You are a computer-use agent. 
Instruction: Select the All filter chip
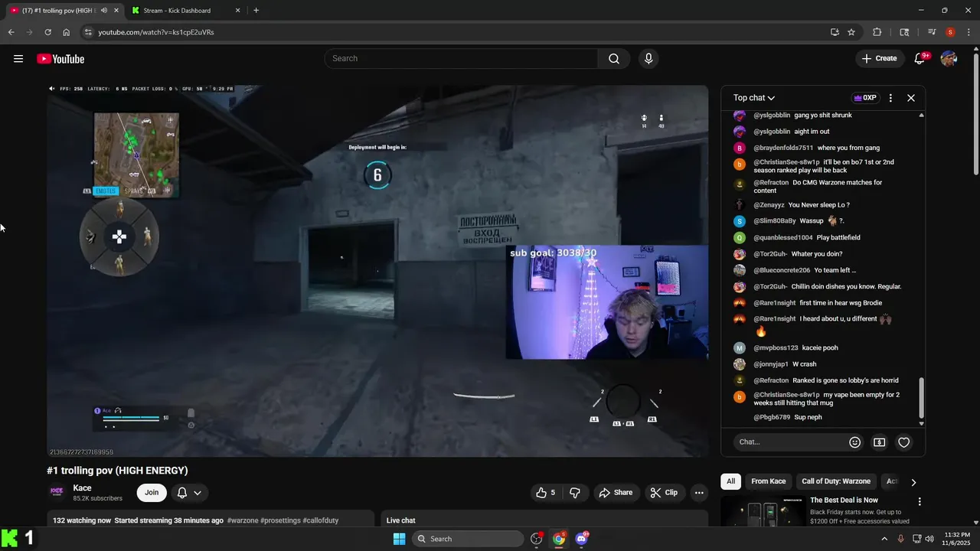730,481
